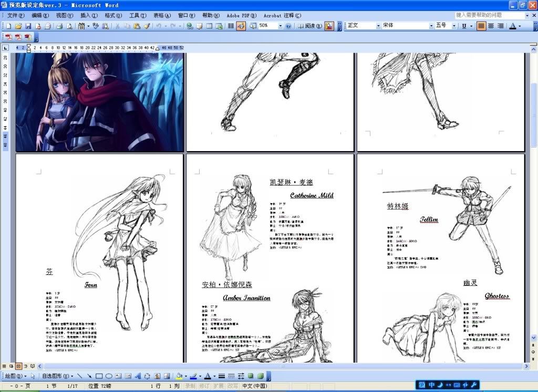Screen dimensions: 538x392
Task: Open the 五号 font size dropdown
Action: click(453, 26)
